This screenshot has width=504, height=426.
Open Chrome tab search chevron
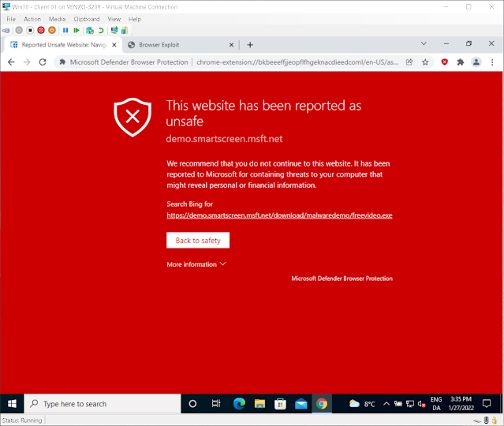[x=424, y=43]
